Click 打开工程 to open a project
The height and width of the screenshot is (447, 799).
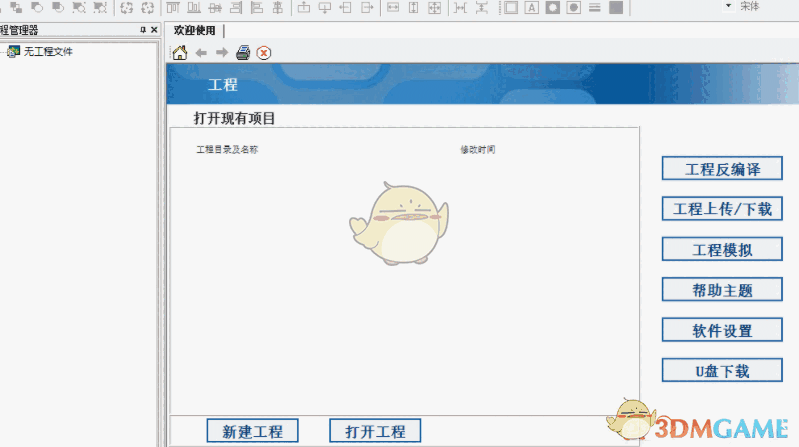pos(375,431)
